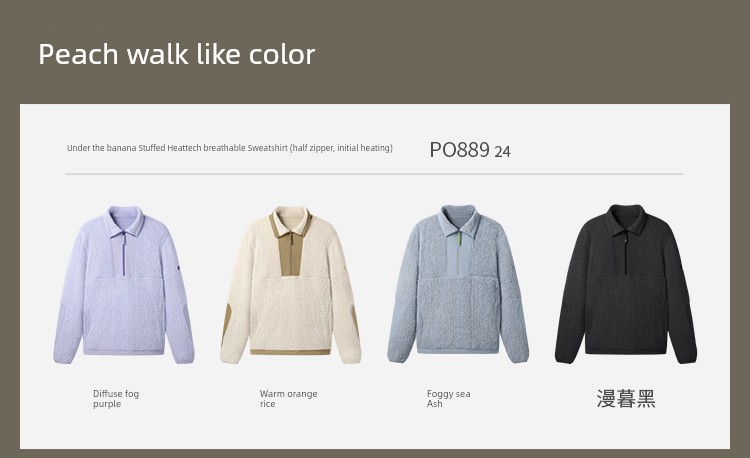The image size is (750, 458).
Task: Select the cream and tan sweatshirt image
Action: (290, 285)
